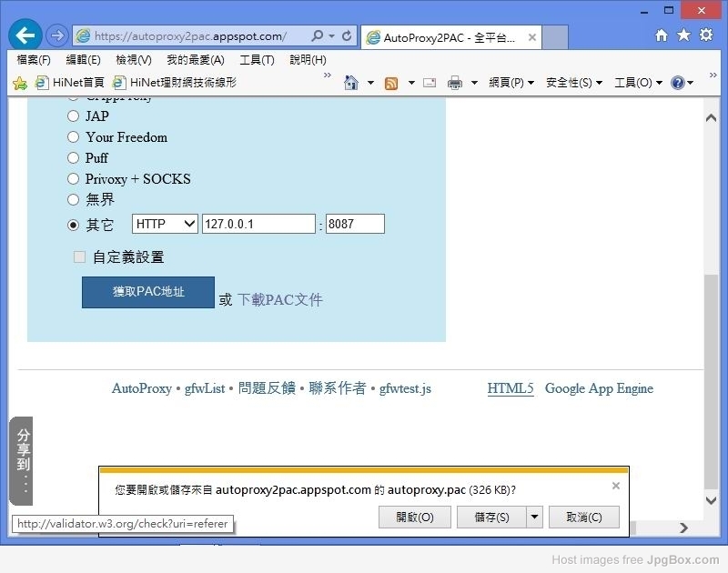Click the RSS feeds icon
Viewport: 728px width, 573px height.
tap(391, 83)
